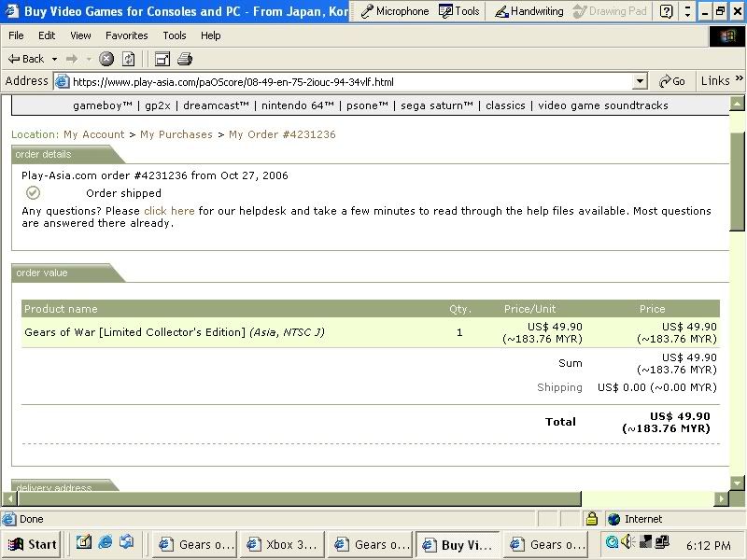Click the 'click here' helpdesk link
Image resolution: width=747 pixels, height=560 pixels.
click(x=169, y=211)
